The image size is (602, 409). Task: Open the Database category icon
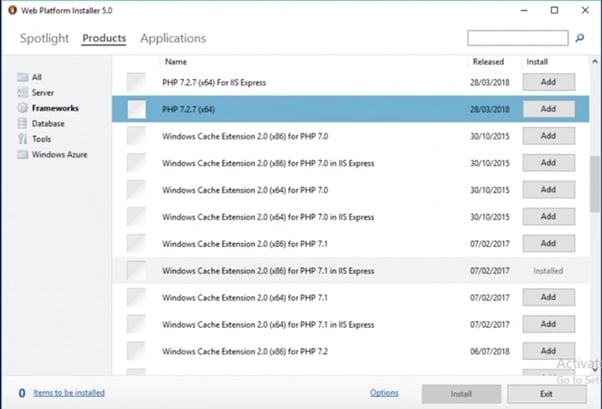(22, 124)
